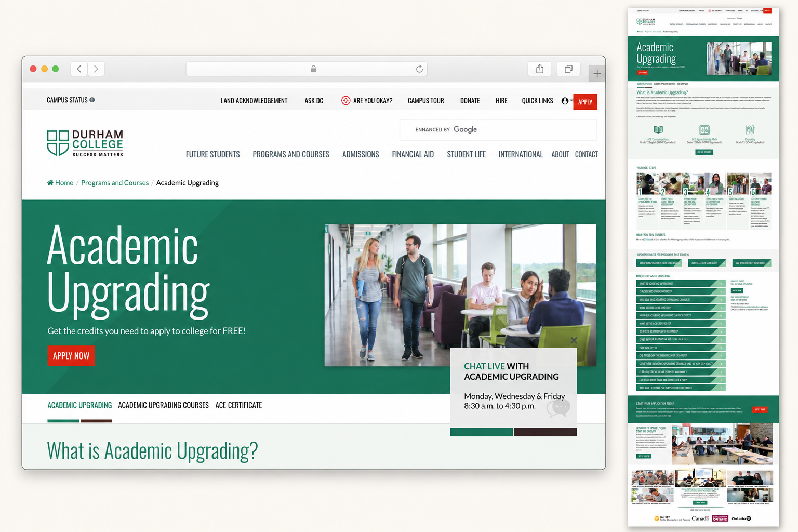Click the browser forward arrow button
The height and width of the screenshot is (532, 798).
(x=96, y=69)
